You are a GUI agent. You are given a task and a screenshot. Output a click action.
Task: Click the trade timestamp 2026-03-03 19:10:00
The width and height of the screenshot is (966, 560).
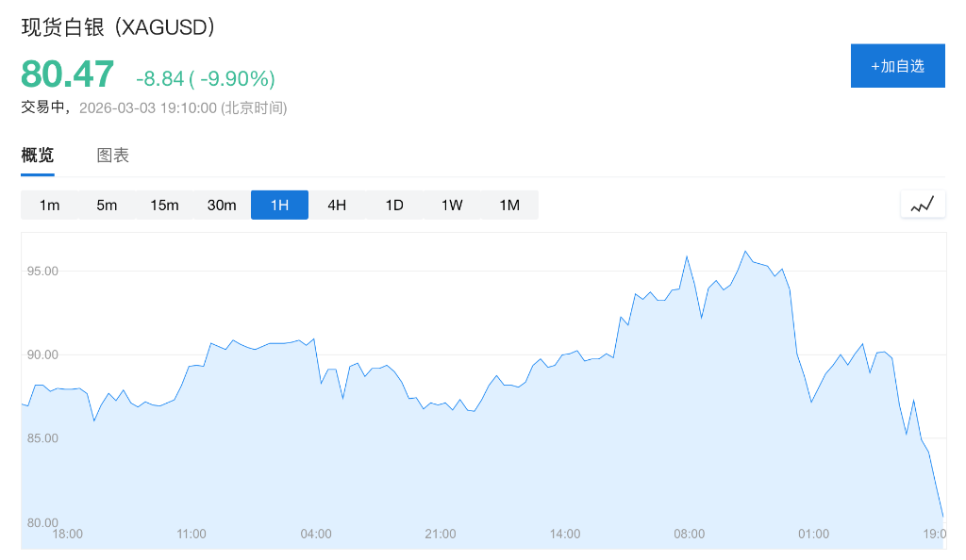148,107
